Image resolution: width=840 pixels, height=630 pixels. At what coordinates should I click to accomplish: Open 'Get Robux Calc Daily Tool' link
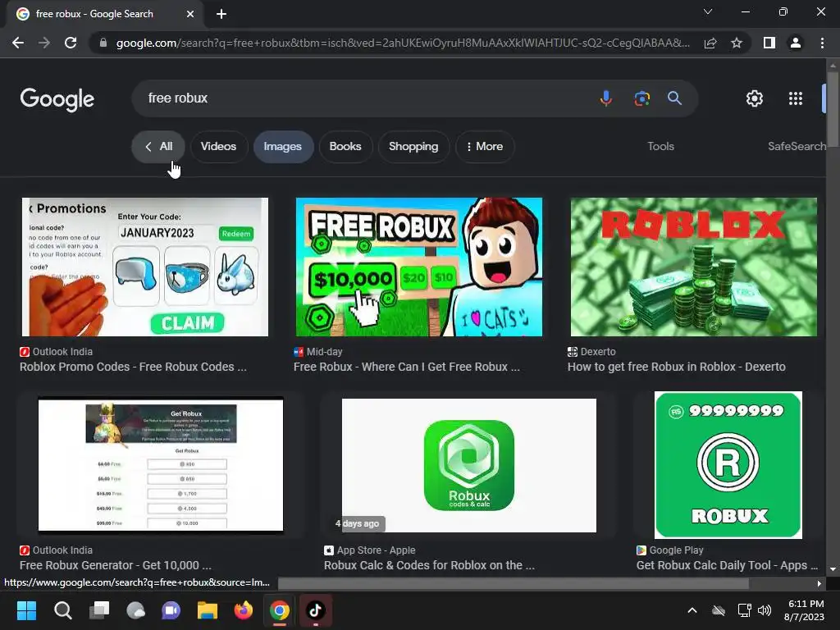click(x=727, y=565)
